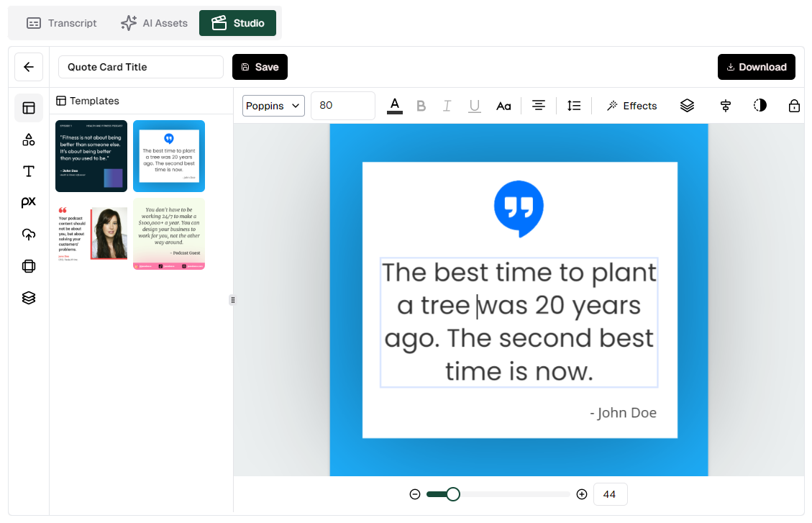Switch to the AI Assets tab
Screen dimensions: 812x523
[155, 23]
